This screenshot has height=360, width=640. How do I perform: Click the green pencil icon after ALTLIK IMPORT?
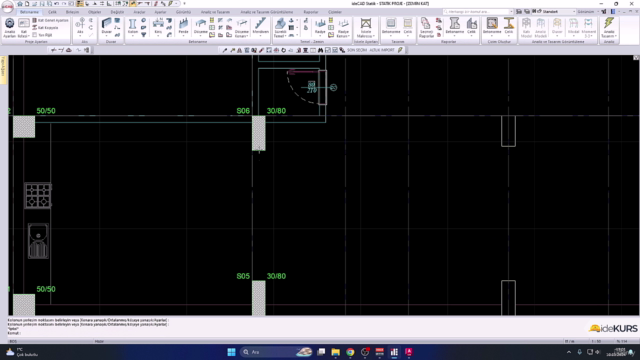click(x=400, y=50)
